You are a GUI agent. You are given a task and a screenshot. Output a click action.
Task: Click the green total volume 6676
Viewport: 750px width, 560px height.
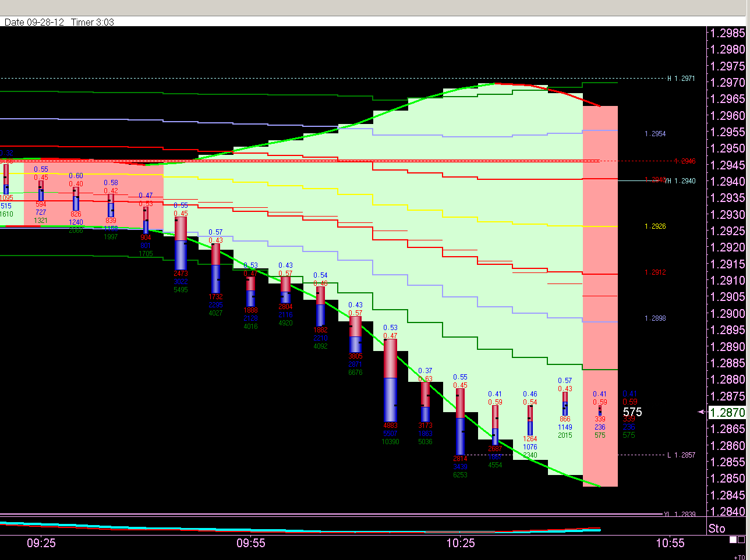[355, 373]
